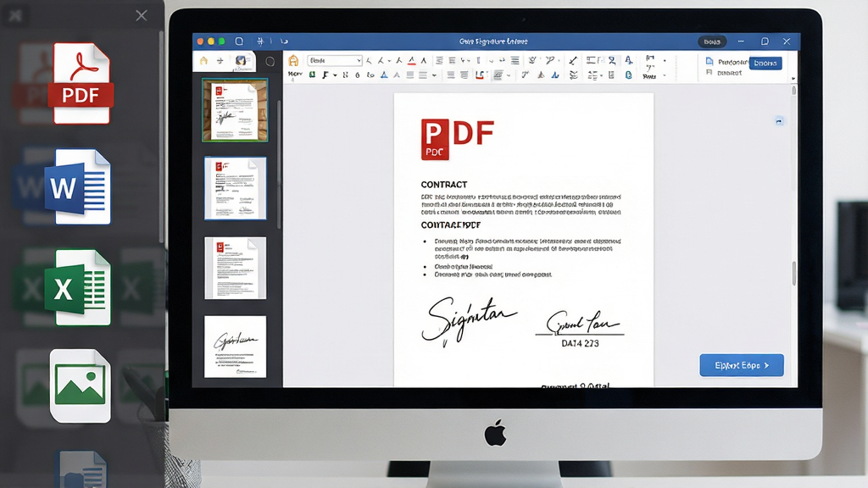Open the image file icon in sidebar
The width and height of the screenshot is (868, 488).
pyautogui.click(x=81, y=385)
